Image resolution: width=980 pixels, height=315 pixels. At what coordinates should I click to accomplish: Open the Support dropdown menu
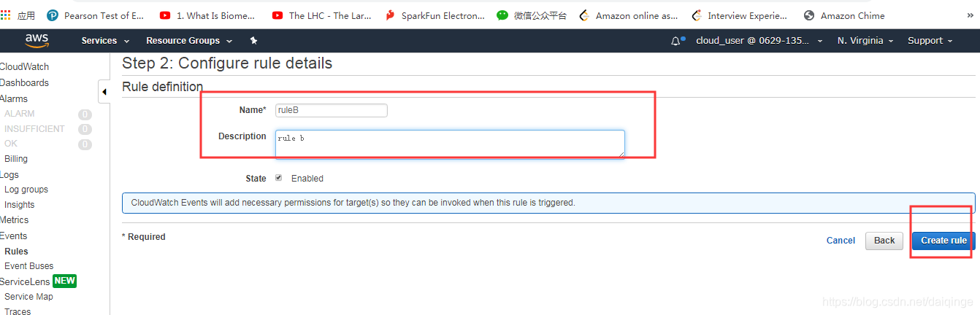click(930, 41)
